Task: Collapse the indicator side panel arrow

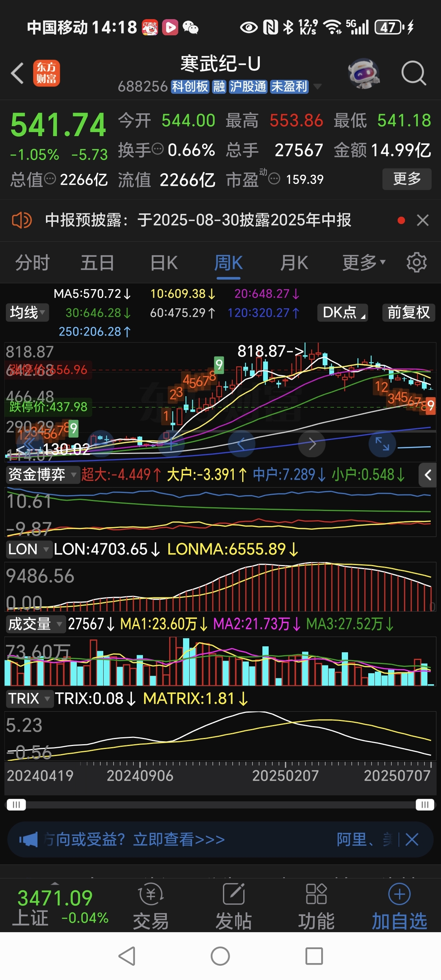Action: coord(428,475)
